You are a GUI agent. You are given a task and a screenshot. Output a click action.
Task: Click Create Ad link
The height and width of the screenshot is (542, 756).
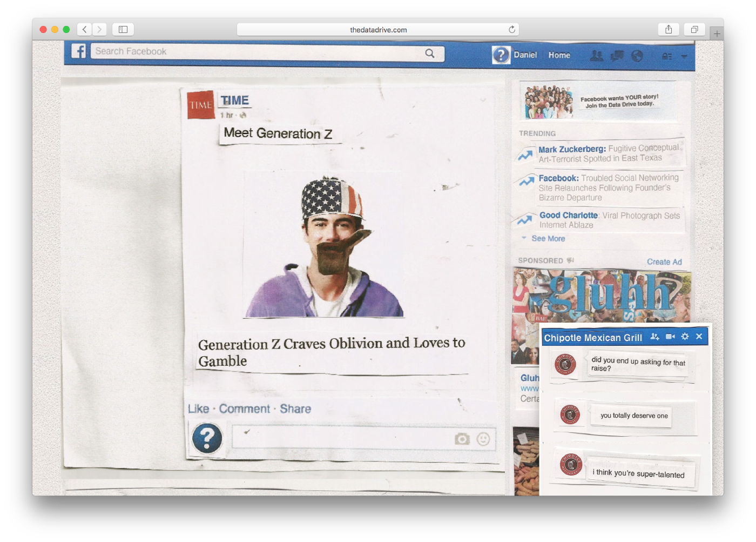click(664, 262)
